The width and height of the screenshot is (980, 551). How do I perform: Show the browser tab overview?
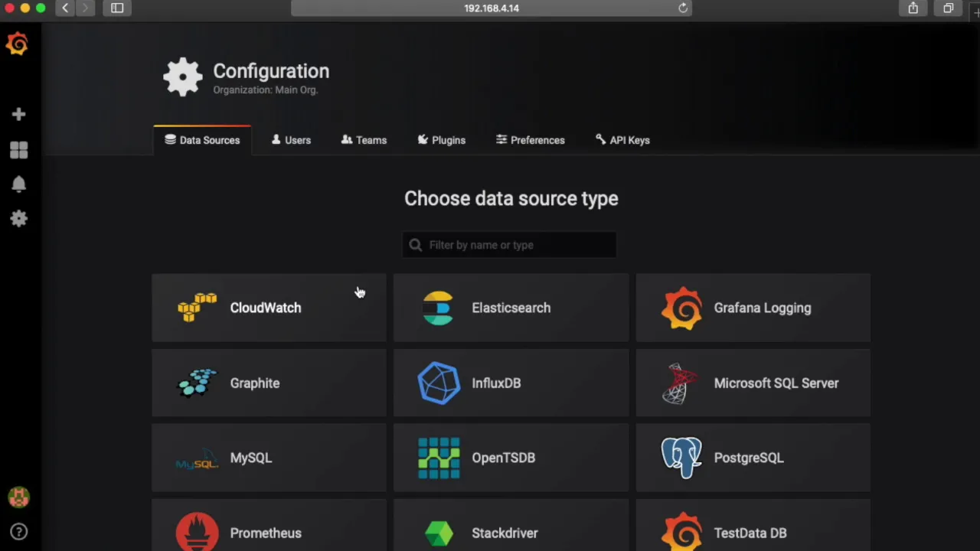tap(948, 8)
